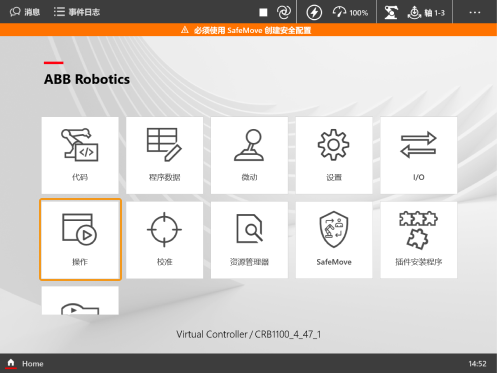The height and width of the screenshot is (373, 497).
Task: Select the Home tab in the bottom bar
Action: click(25, 363)
